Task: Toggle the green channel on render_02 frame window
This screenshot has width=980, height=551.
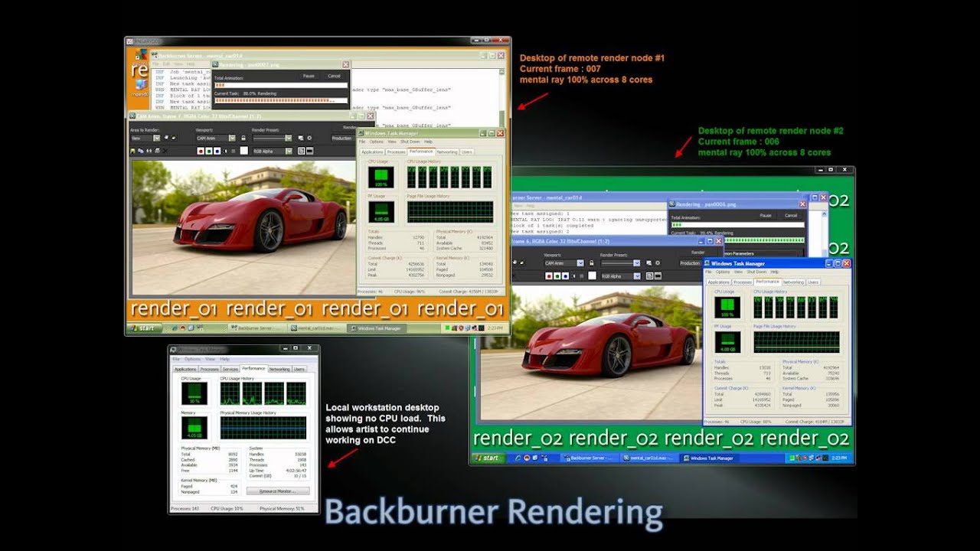Action: pyautogui.click(x=557, y=276)
